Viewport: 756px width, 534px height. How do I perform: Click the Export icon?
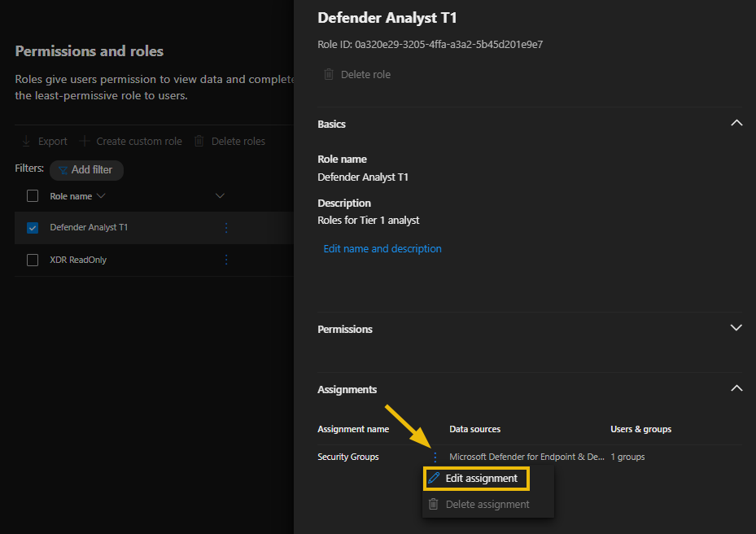point(28,141)
